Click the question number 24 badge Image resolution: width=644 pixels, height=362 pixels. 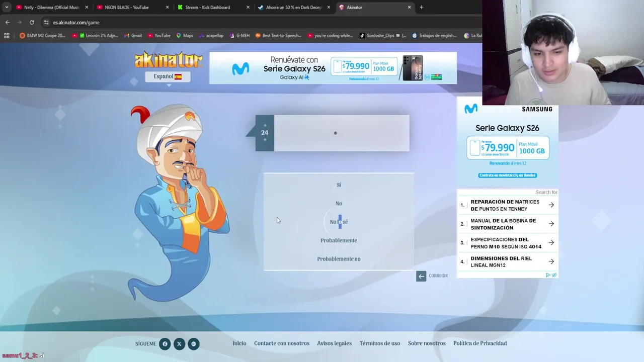(x=265, y=133)
